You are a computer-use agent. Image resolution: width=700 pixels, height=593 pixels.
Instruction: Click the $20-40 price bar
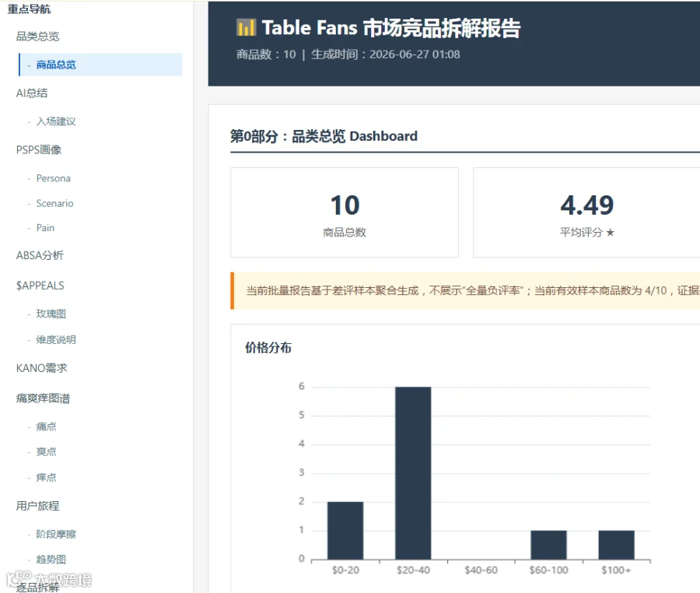(x=413, y=473)
